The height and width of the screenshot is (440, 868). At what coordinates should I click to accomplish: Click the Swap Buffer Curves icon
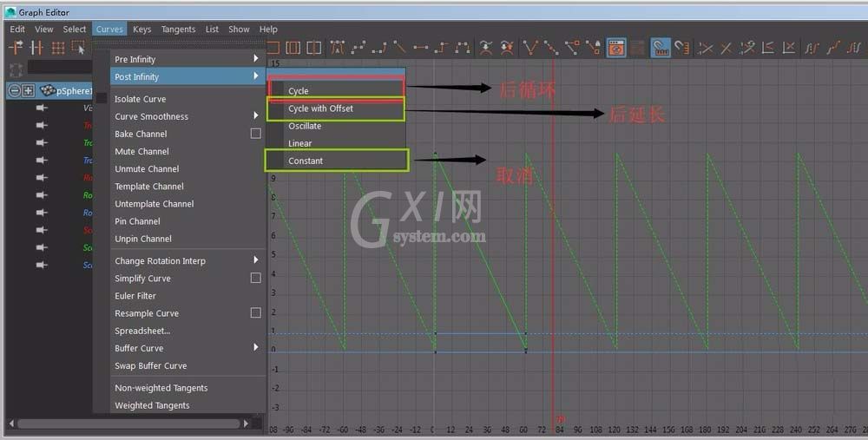pos(507,48)
